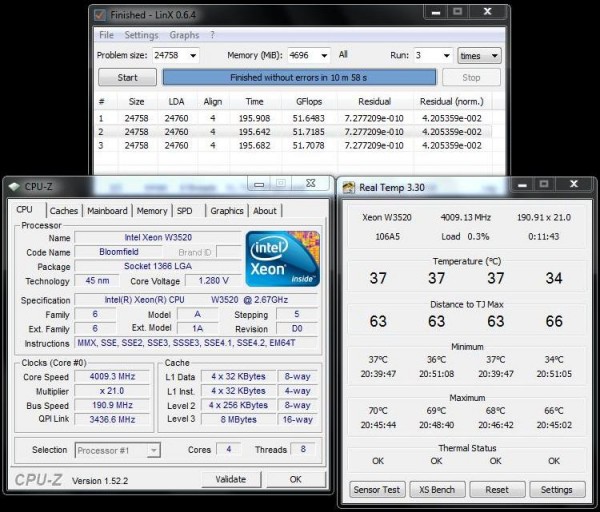Open the File menu in LinX
Viewport: 600px width, 512px height.
106,35
